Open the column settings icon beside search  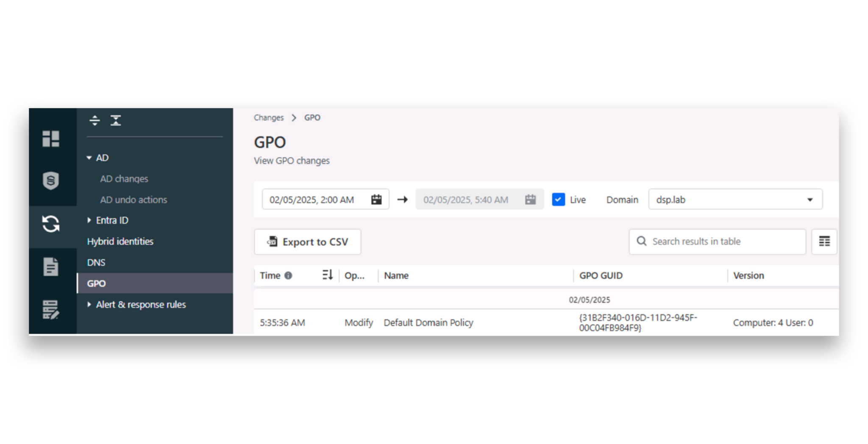tap(824, 241)
